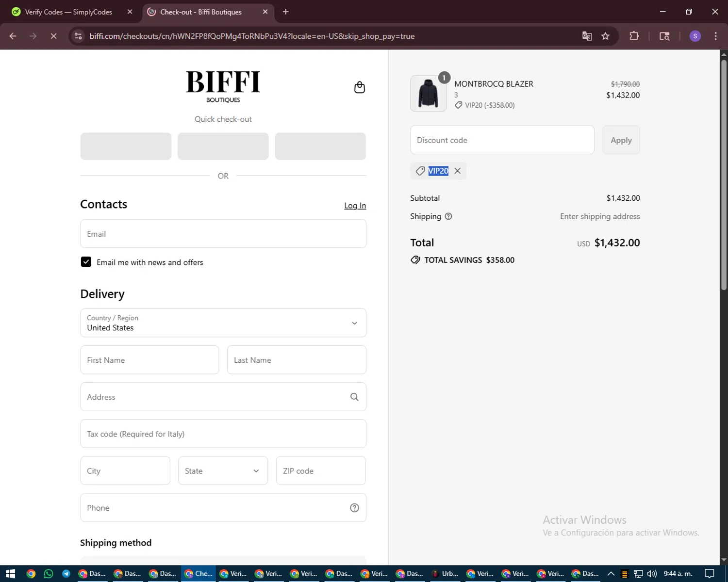Screen dimensions: 728x582
Task: Click the Montbrocq Blazer product thumbnail
Action: pyautogui.click(x=429, y=93)
